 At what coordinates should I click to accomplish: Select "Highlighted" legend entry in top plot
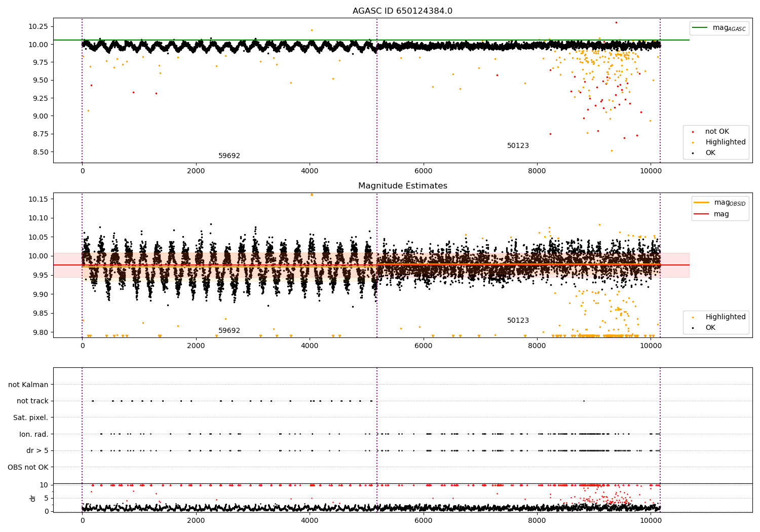[x=726, y=142]
